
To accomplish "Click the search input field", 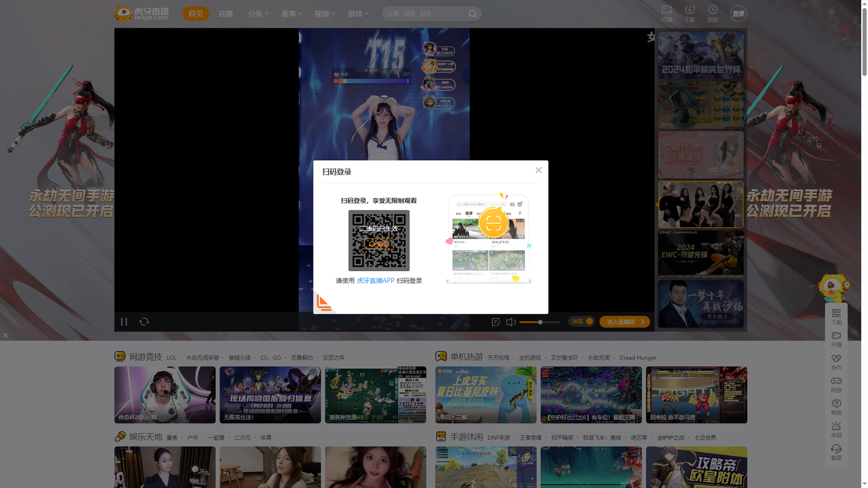I will click(425, 14).
